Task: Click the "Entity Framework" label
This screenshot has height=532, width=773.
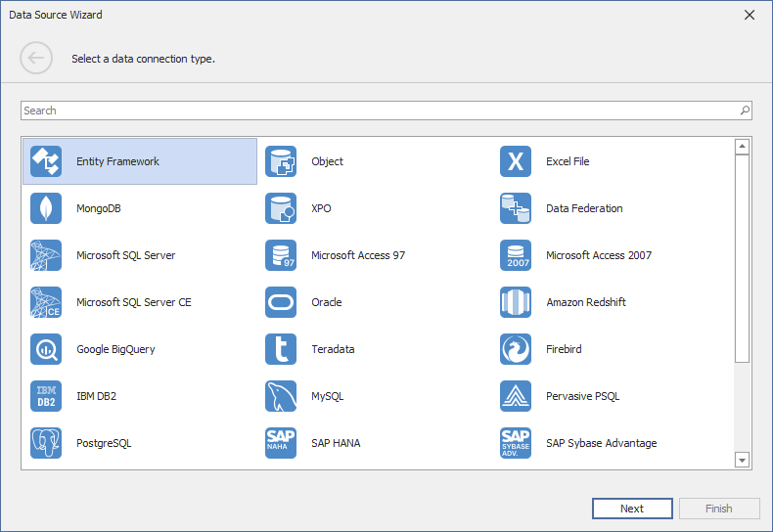Action: pyautogui.click(x=117, y=161)
